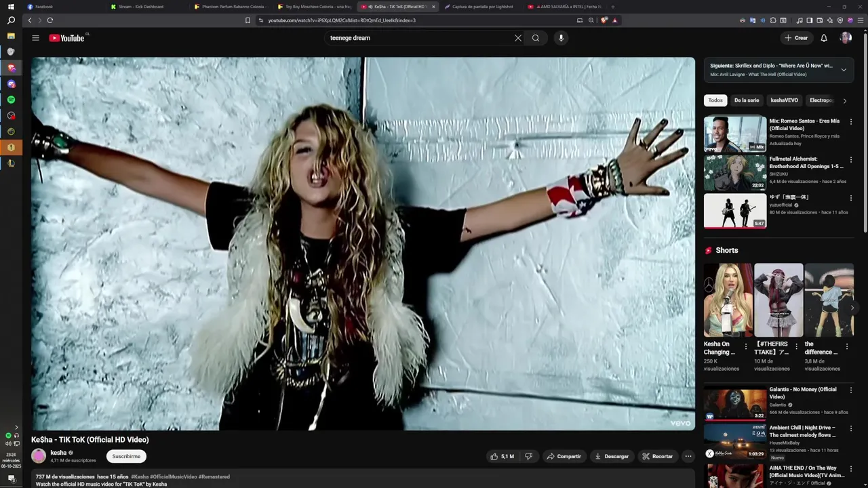
Task: Go back in browser history
Action: 30,20
